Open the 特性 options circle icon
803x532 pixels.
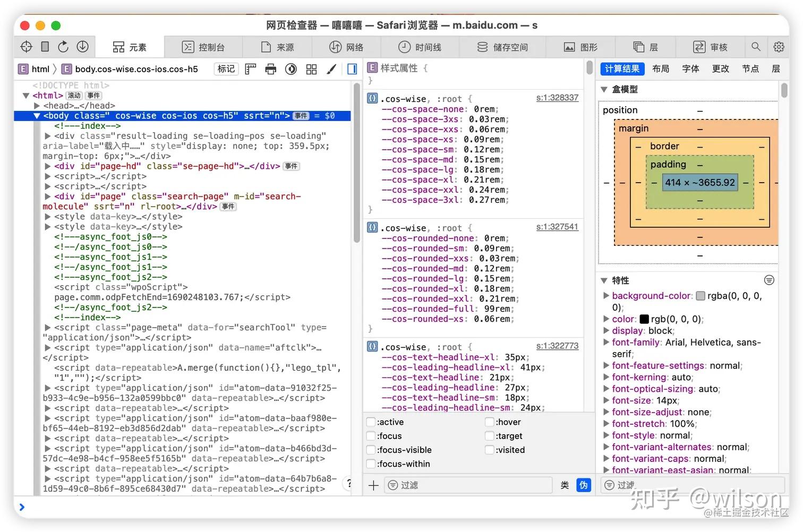pyautogui.click(x=769, y=280)
